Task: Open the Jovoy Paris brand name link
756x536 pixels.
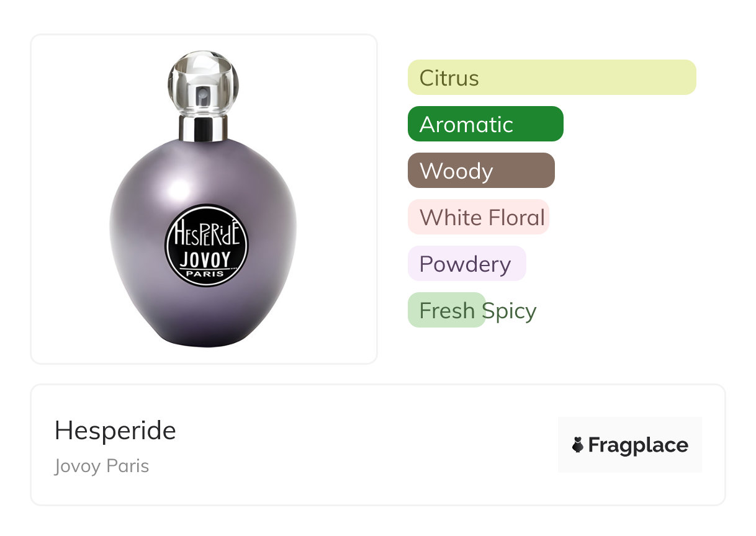Action: (102, 466)
